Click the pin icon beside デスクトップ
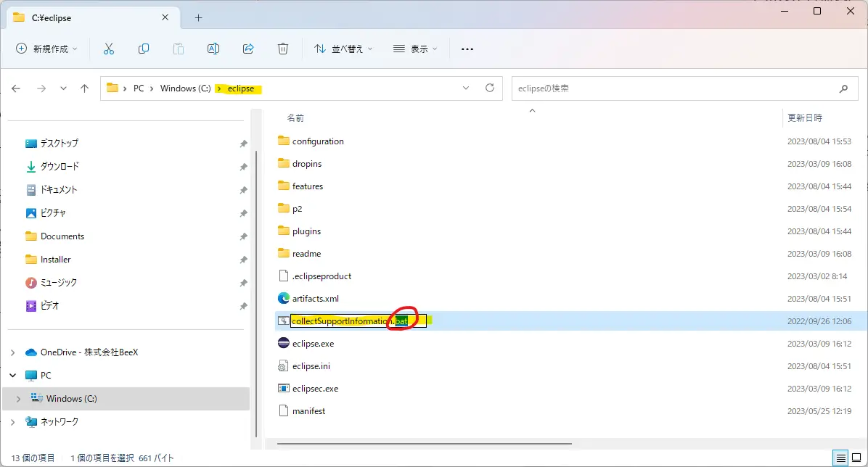The width and height of the screenshot is (868, 467). (243, 144)
